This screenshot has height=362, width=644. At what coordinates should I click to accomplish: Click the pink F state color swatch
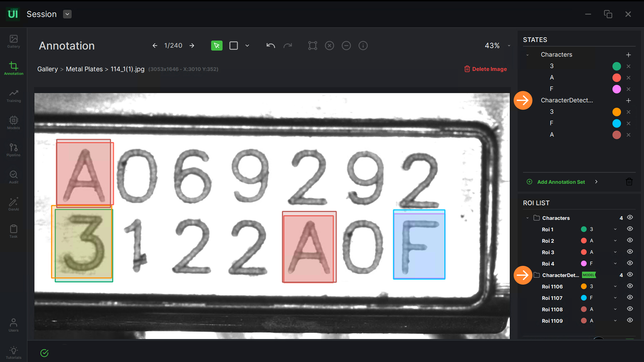pos(616,89)
